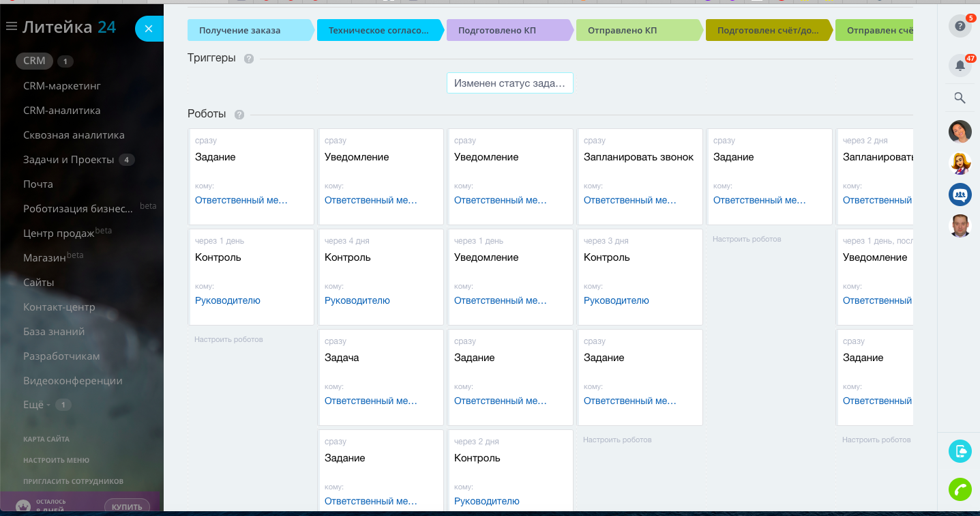Open the help question-mark icon
The width and height of the screenshot is (980, 516).
click(960, 27)
